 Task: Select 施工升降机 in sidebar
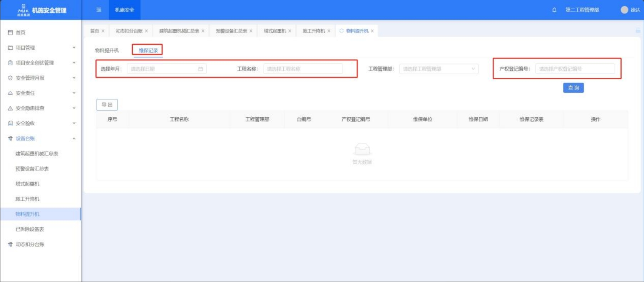[27, 199]
